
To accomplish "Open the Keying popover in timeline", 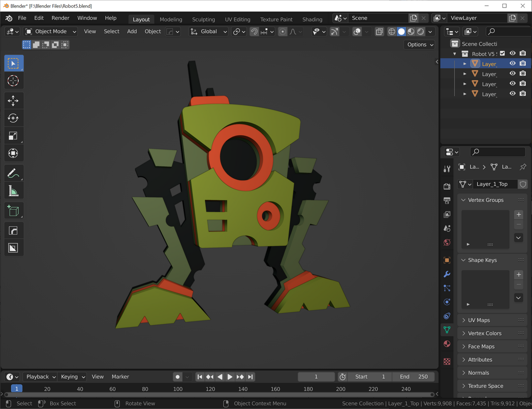I will (x=73, y=377).
